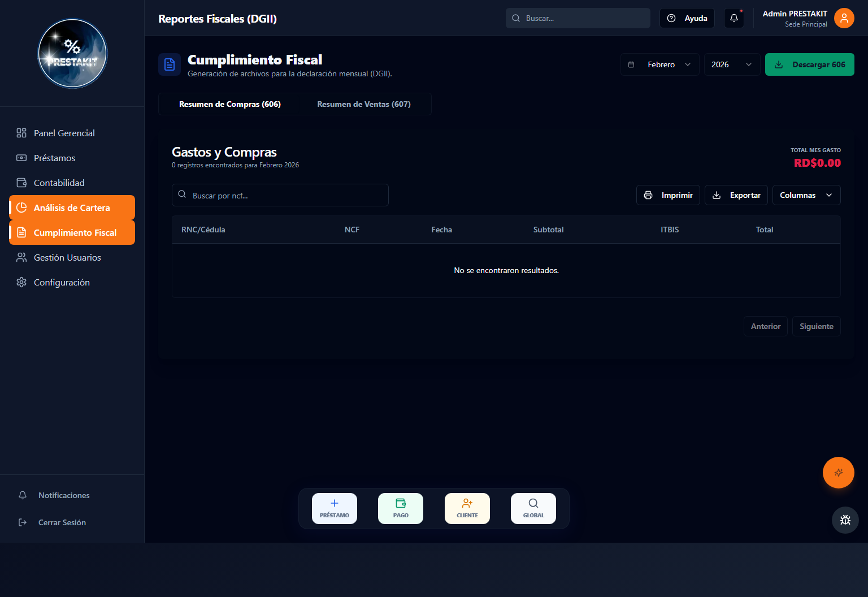The image size is (868, 597).
Task: Click the help circle icon beside Ayuda
Action: (x=671, y=18)
